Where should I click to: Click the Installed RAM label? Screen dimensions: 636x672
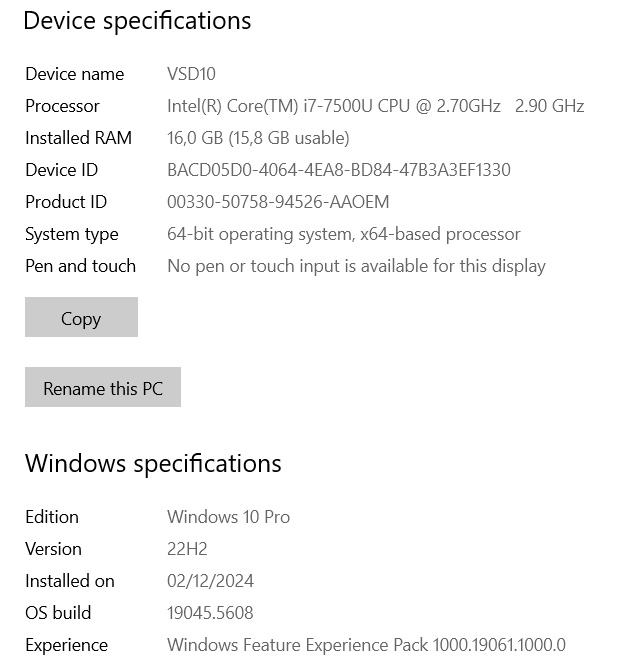click(78, 138)
